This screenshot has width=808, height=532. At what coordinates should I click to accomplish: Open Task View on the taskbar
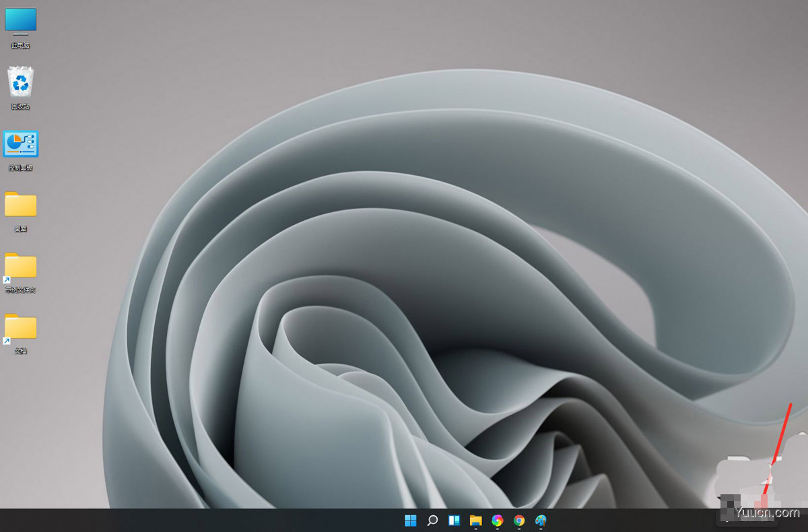tap(454, 521)
